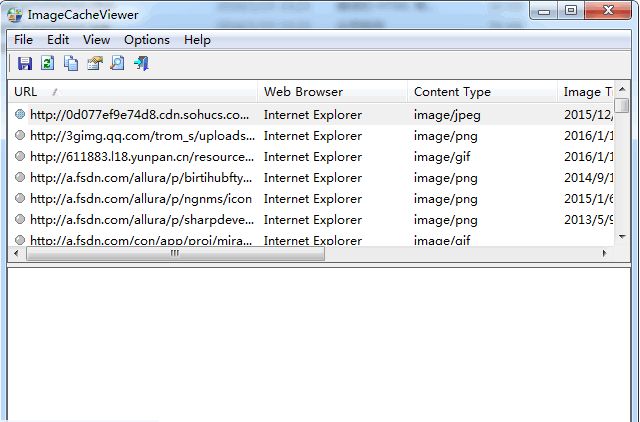The width and height of the screenshot is (640, 422).
Task: Open the Properties toolbar icon
Action: click(95, 63)
